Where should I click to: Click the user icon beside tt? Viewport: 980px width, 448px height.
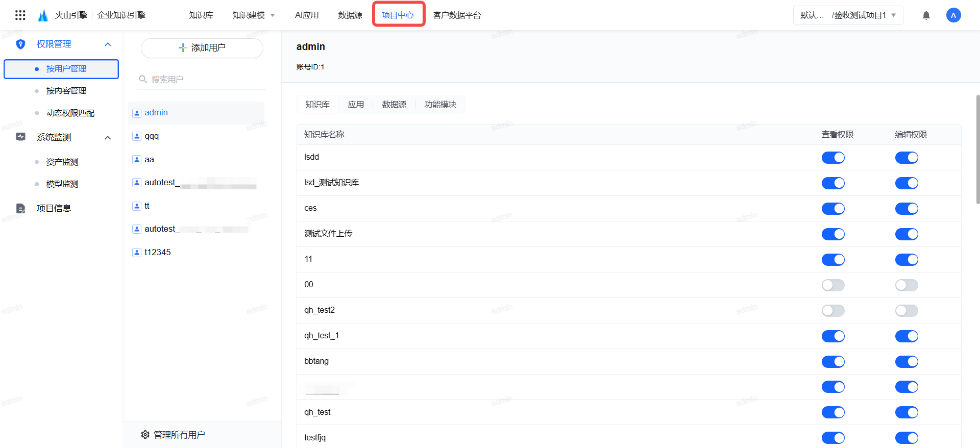(137, 206)
